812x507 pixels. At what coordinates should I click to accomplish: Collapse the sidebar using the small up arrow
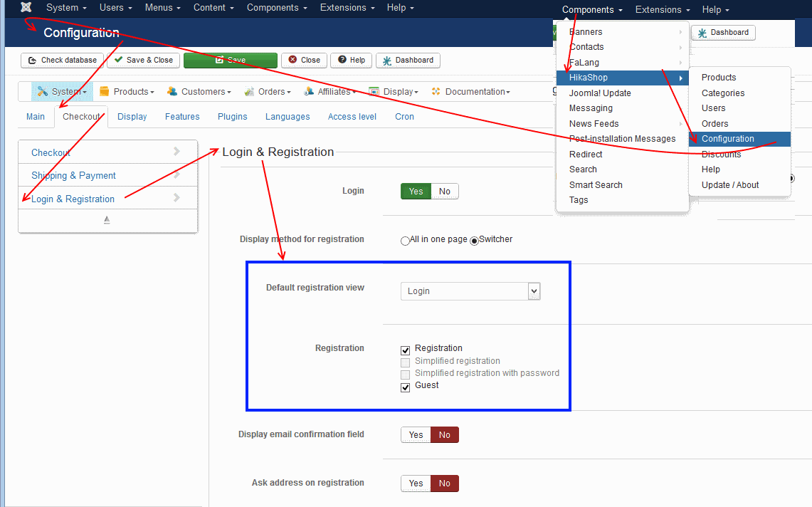[107, 220]
